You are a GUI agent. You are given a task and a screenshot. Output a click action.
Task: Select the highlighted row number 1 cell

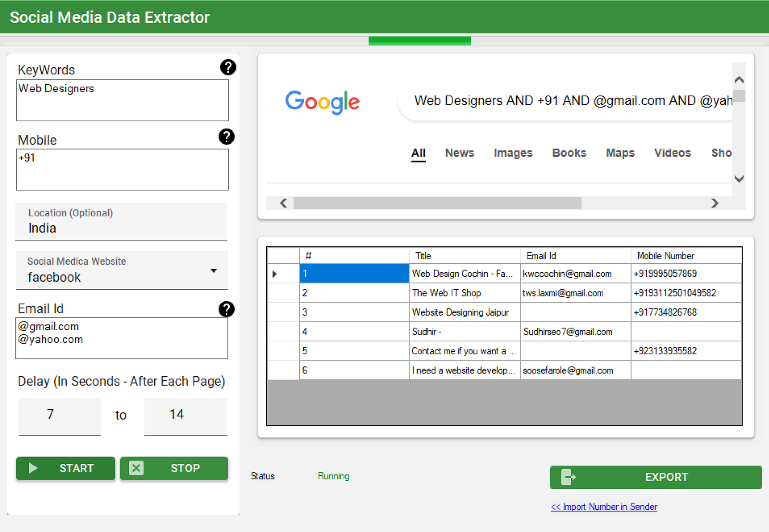click(x=354, y=273)
